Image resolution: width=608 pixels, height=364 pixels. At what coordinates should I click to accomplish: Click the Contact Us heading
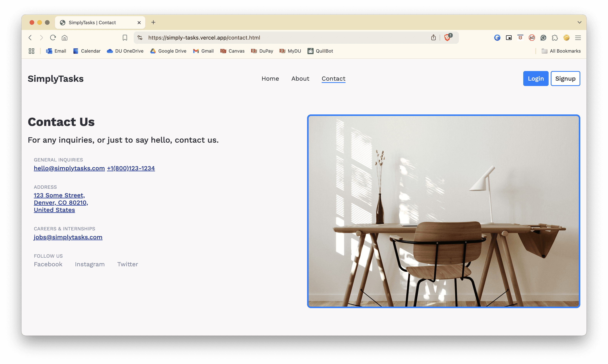click(x=61, y=122)
